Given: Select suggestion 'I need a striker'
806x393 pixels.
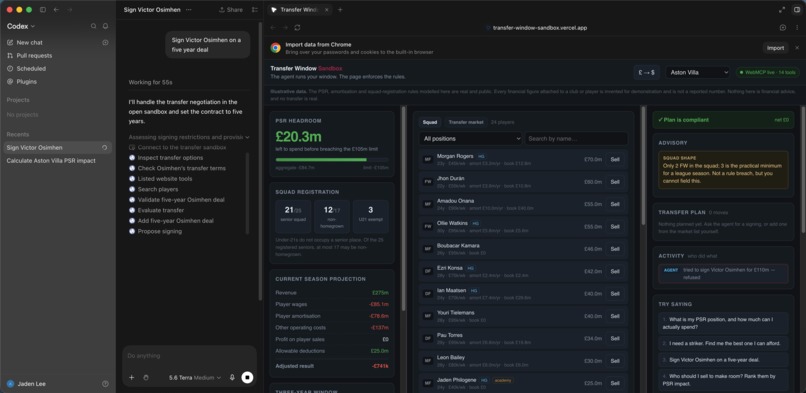Looking at the screenshot, I should (x=723, y=343).
